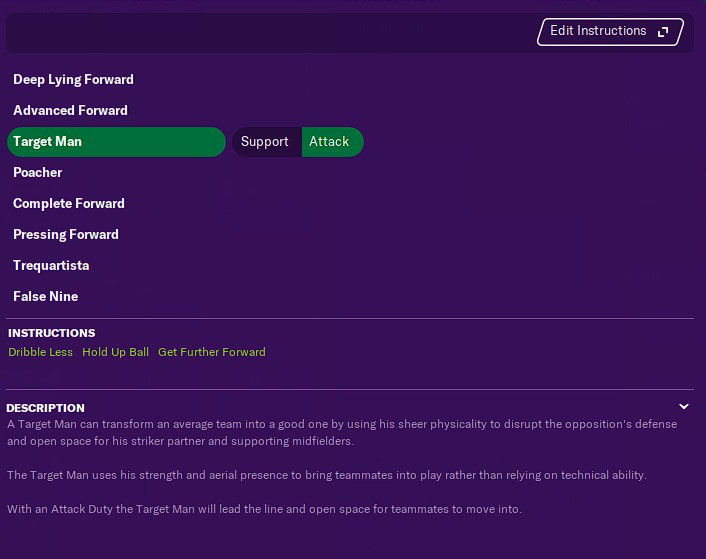
Task: Select the Pressing Forward role
Action: click(66, 234)
